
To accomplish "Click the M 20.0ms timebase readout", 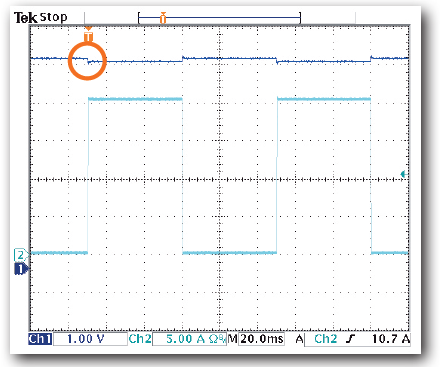I will pos(256,339).
